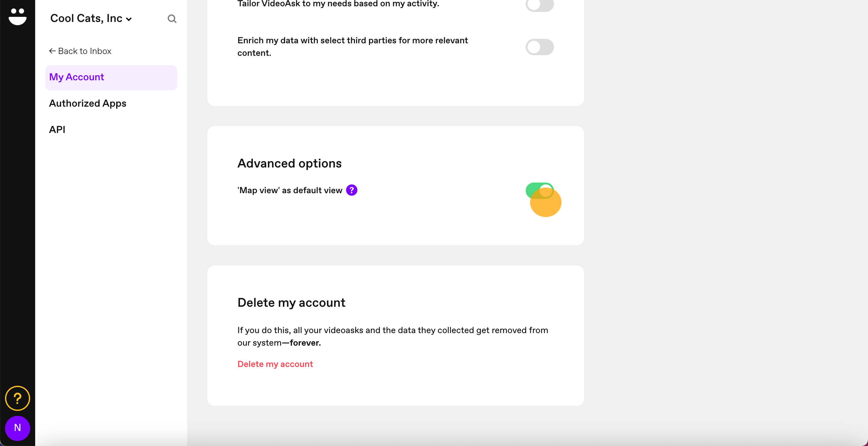Return via Back to Inbox link

click(x=80, y=51)
